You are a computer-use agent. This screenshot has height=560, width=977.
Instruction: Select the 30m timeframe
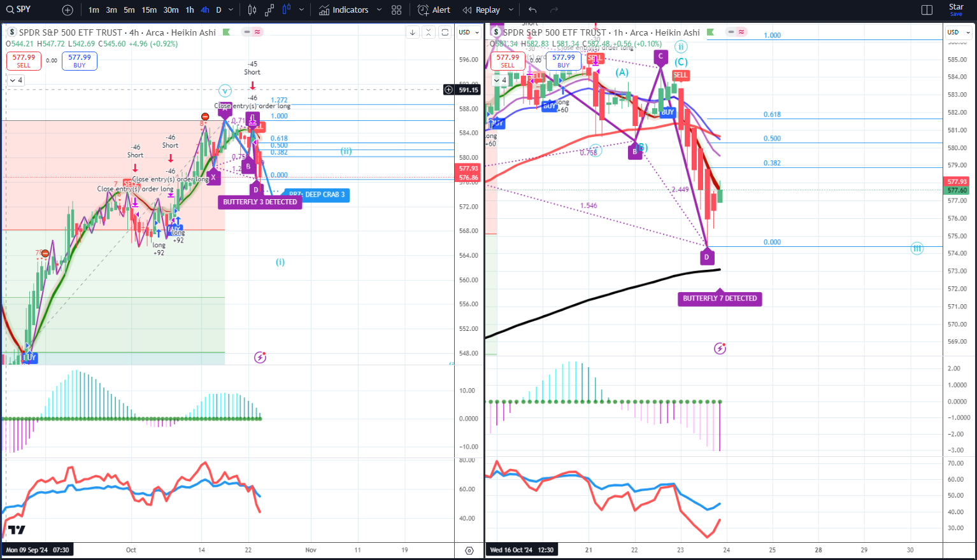click(171, 10)
